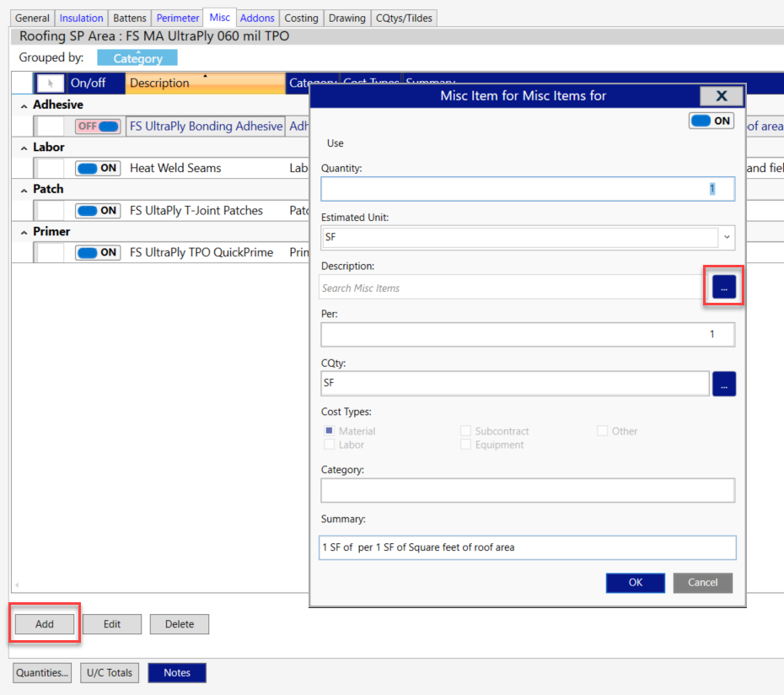The width and height of the screenshot is (784, 695).
Task: Select FS UltraPly TPO QuickPrime row text
Action: point(201,253)
